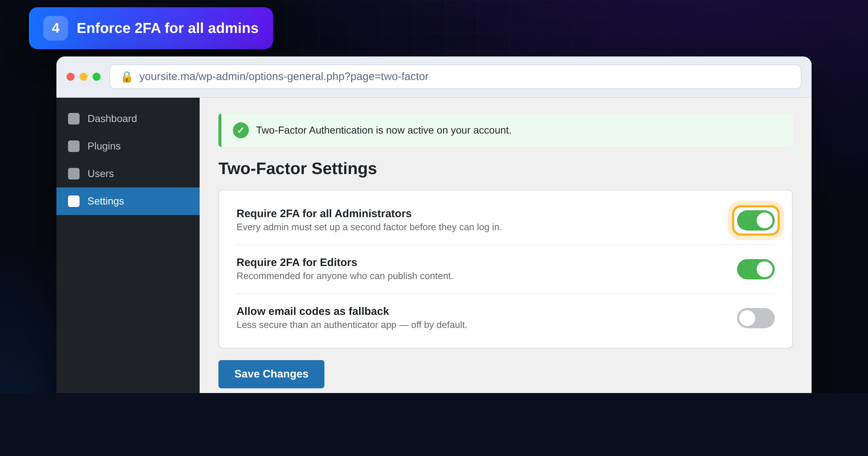Click the padlock icon in address bar
This screenshot has height=456, width=868.
click(127, 77)
